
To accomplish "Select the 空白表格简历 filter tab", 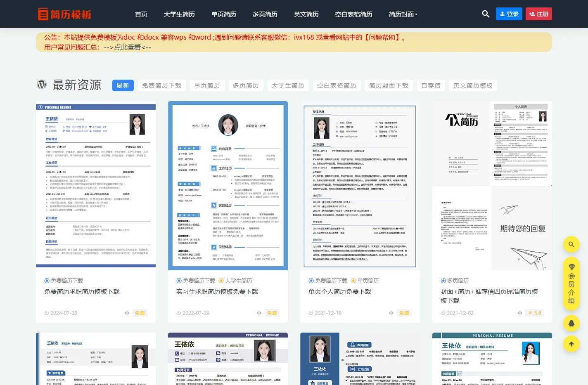I will tap(337, 85).
